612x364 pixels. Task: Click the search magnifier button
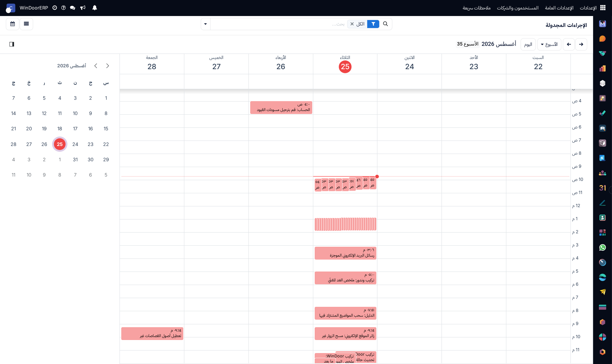[385, 24]
